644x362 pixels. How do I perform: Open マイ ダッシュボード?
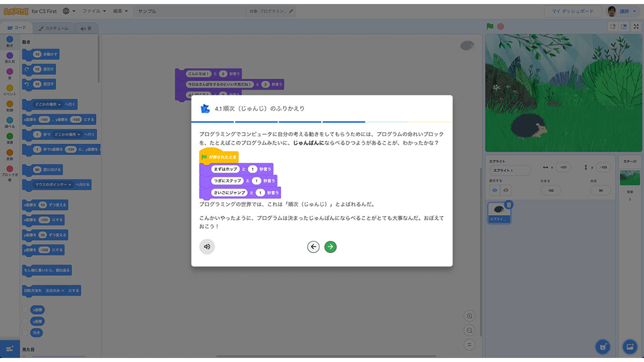pyautogui.click(x=573, y=11)
